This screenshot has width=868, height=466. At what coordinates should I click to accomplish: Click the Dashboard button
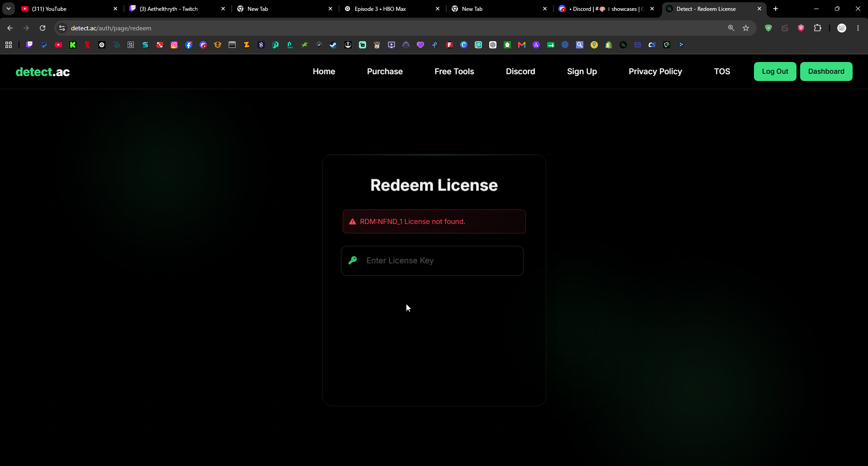click(826, 71)
